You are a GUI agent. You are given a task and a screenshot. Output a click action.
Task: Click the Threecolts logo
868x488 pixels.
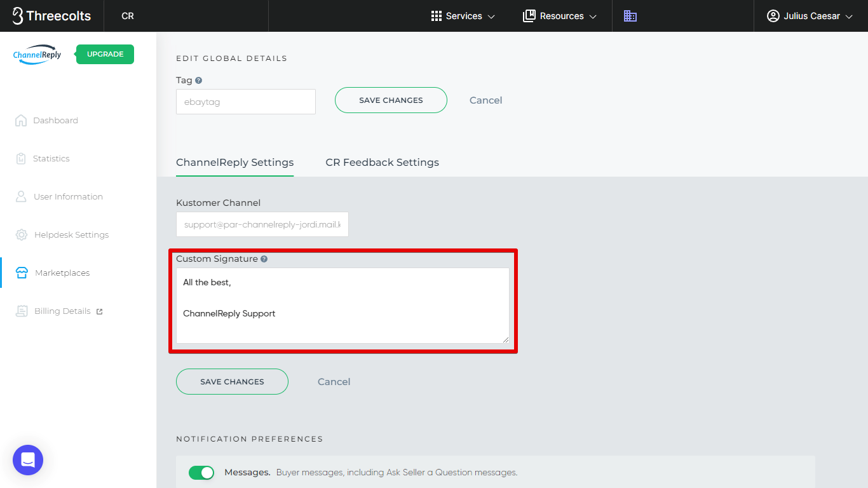pyautogui.click(x=51, y=16)
